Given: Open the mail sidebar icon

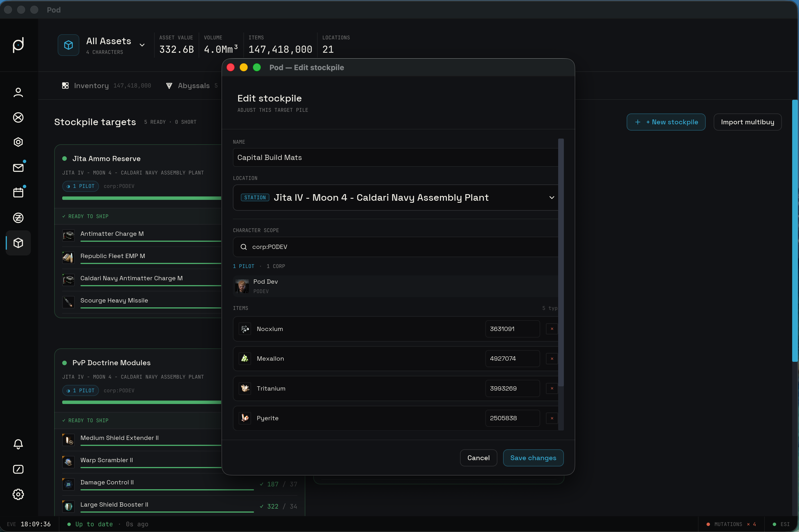Looking at the screenshot, I should [x=18, y=168].
